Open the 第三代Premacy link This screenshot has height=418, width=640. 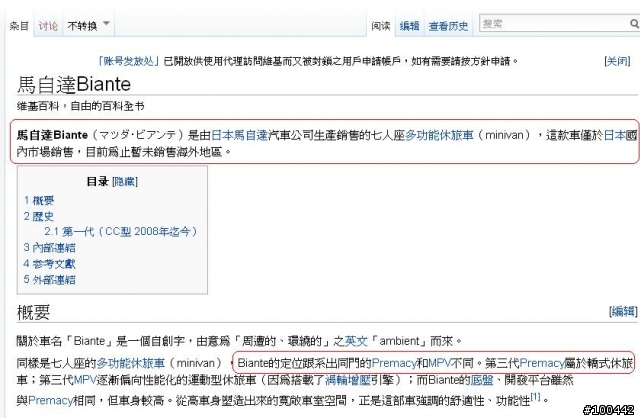pyautogui.click(x=542, y=363)
